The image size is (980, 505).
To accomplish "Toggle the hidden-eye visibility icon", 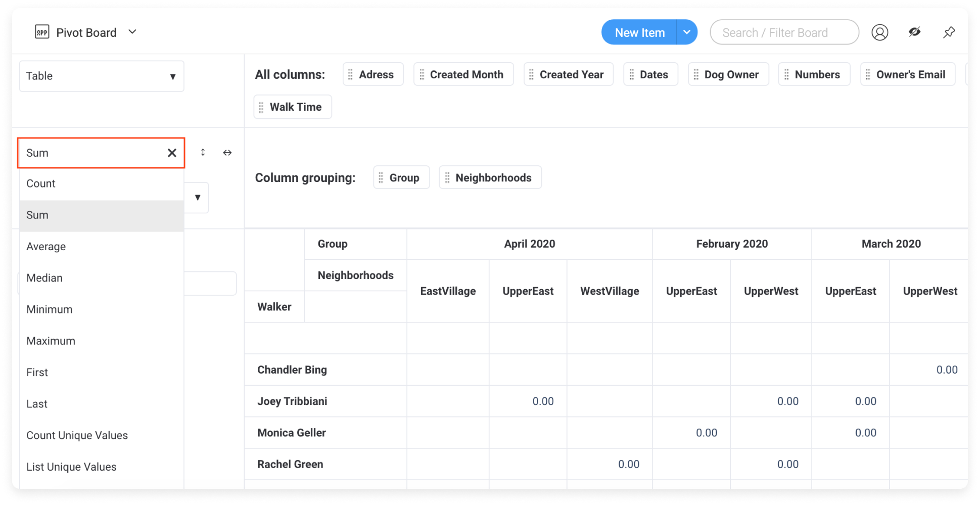I will click(x=914, y=32).
